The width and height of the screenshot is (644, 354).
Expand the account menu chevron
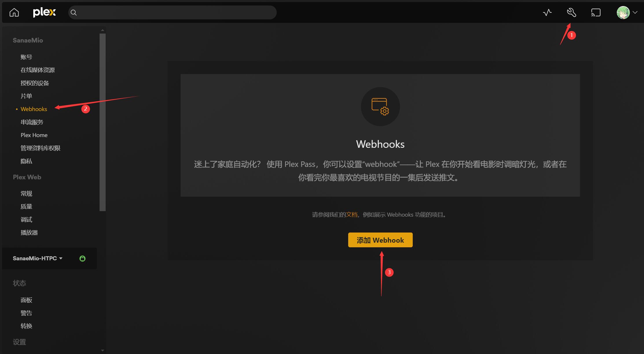coord(635,12)
